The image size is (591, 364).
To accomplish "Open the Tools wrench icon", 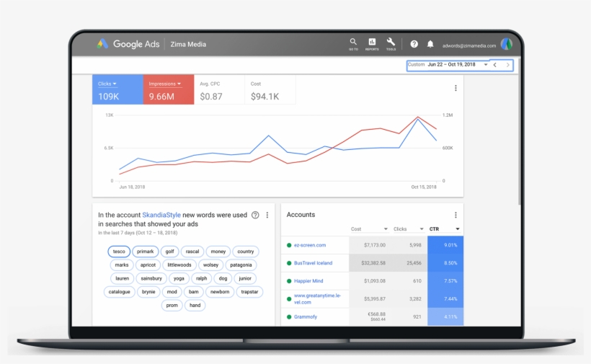I will pos(391,43).
